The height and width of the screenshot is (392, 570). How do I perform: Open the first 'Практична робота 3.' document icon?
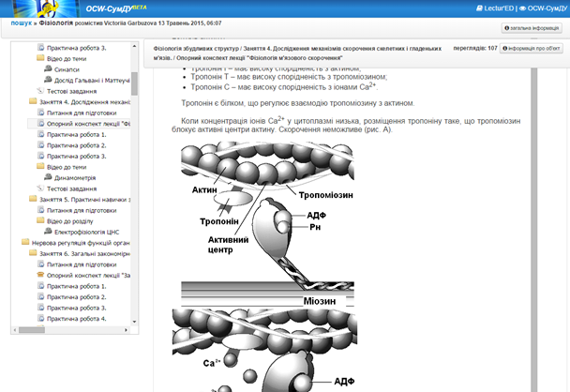40,47
